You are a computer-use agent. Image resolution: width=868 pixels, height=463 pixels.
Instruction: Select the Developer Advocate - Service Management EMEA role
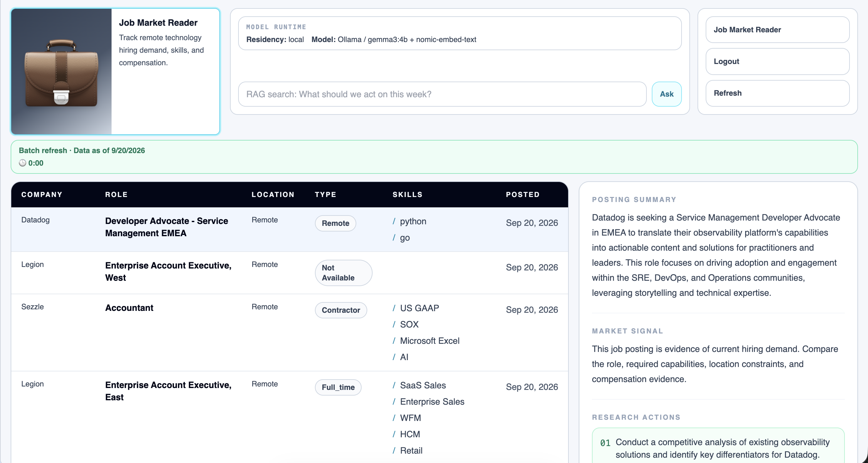click(166, 227)
